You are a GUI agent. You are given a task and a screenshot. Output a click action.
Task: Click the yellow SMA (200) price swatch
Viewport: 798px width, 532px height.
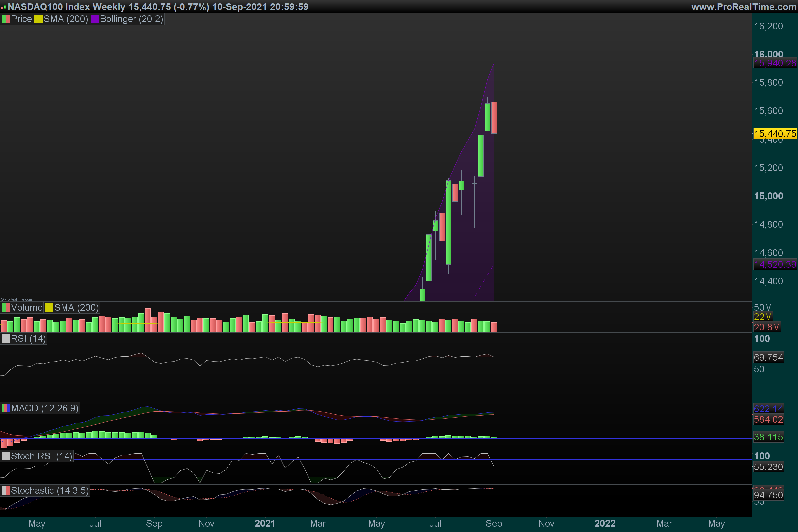pyautogui.click(x=38, y=19)
